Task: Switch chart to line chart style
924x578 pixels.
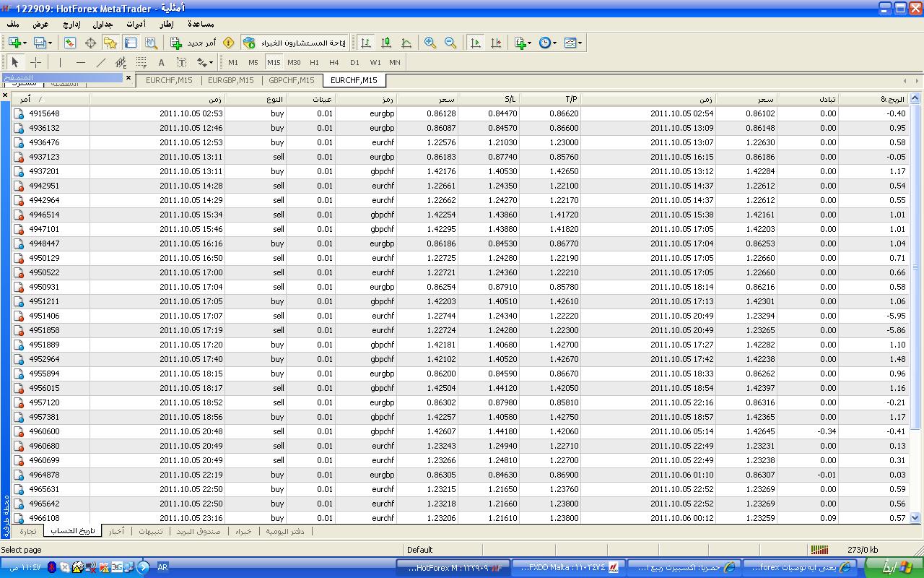Action: coord(406,43)
